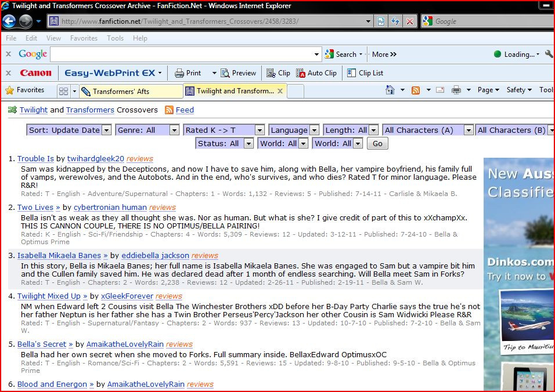Viewport: 555px width, 392px height.
Task: Open the Favorites menu
Action: coord(84,38)
